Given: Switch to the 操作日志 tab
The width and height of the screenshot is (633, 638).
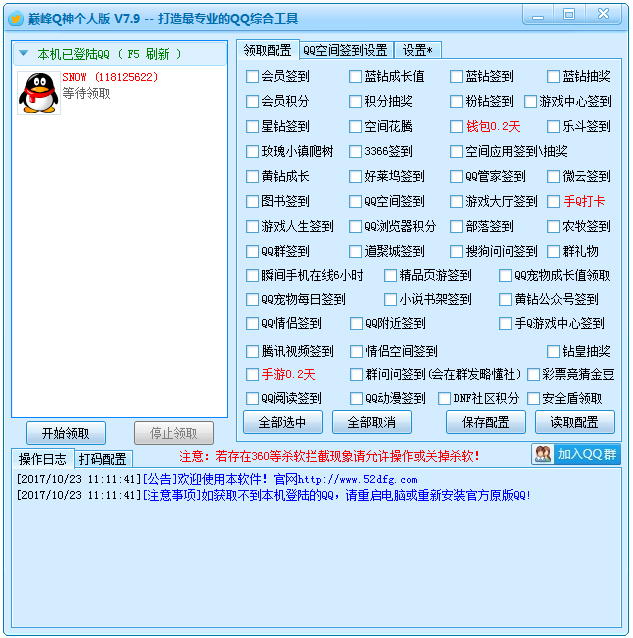Looking at the screenshot, I should 43,459.
